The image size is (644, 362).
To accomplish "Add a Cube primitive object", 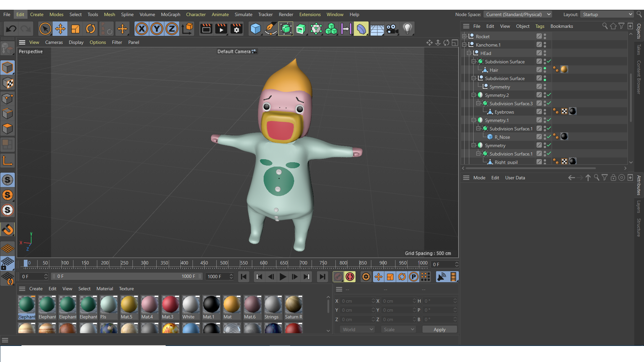I will (x=255, y=29).
